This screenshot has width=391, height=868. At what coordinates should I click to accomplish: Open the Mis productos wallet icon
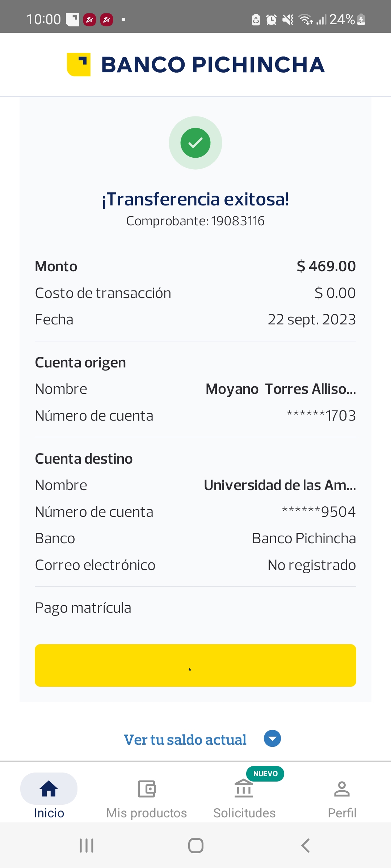(147, 789)
